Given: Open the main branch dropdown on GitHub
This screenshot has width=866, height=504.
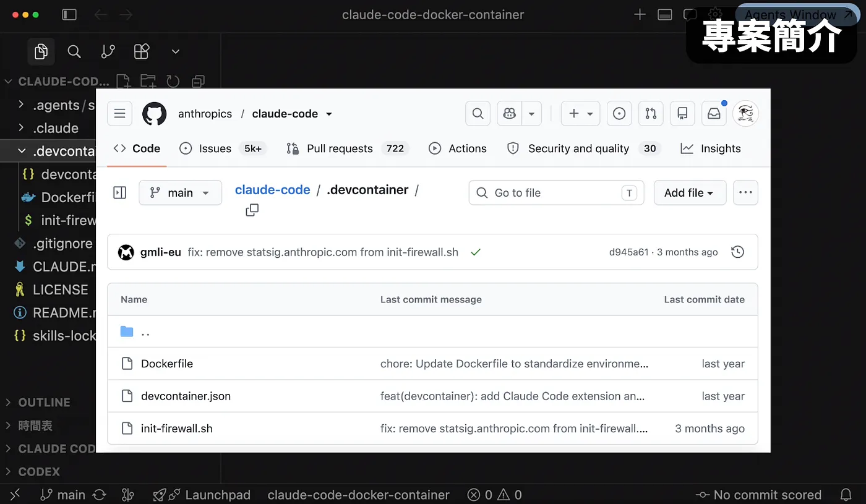Looking at the screenshot, I should [x=180, y=193].
